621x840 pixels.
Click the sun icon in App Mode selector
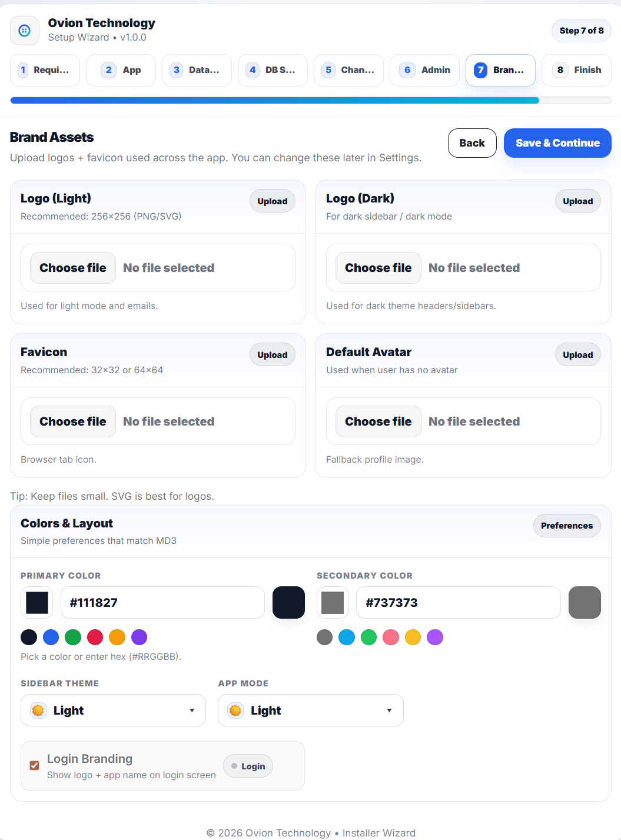pos(235,710)
